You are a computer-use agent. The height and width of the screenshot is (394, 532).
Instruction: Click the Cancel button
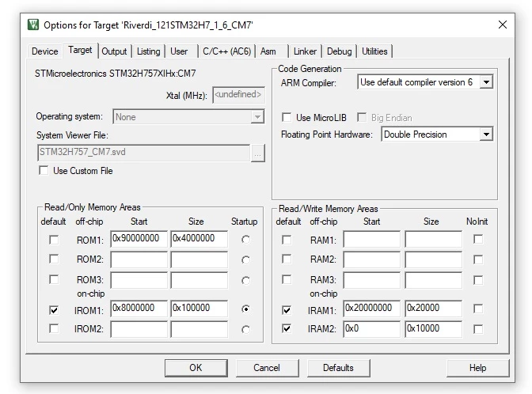267,368
